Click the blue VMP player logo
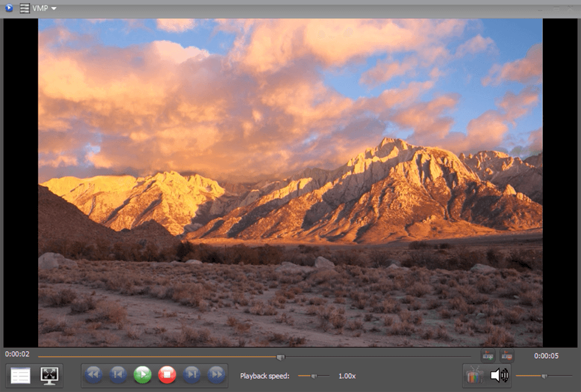Screen dimensions: 581x392 (8, 8)
